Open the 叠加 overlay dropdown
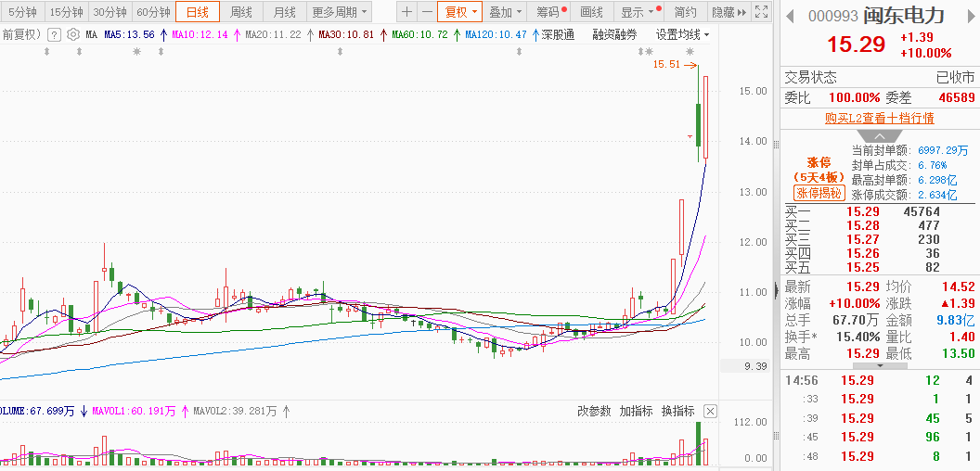Image resolution: width=980 pixels, height=471 pixels. pos(504,11)
